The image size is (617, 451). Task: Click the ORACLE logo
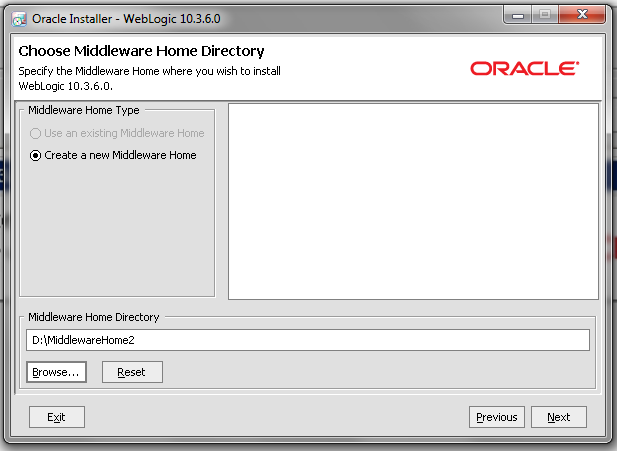pos(525,68)
